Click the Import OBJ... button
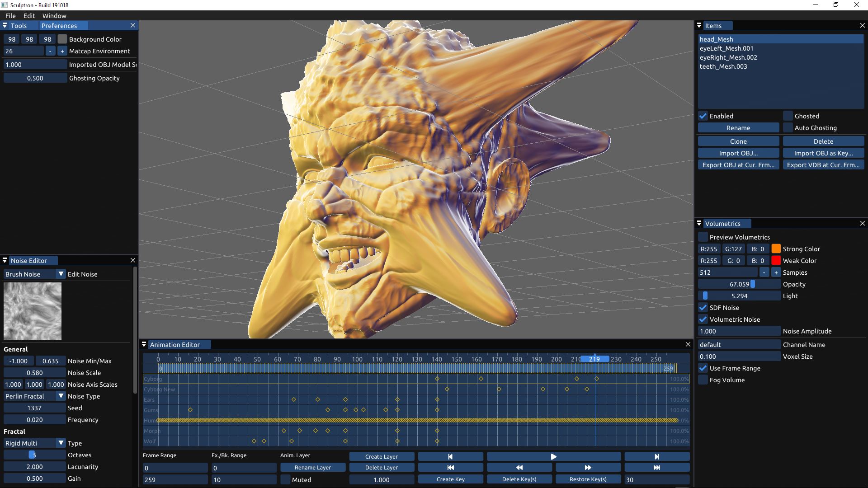Screen dimensions: 868x488 pyautogui.click(x=738, y=153)
